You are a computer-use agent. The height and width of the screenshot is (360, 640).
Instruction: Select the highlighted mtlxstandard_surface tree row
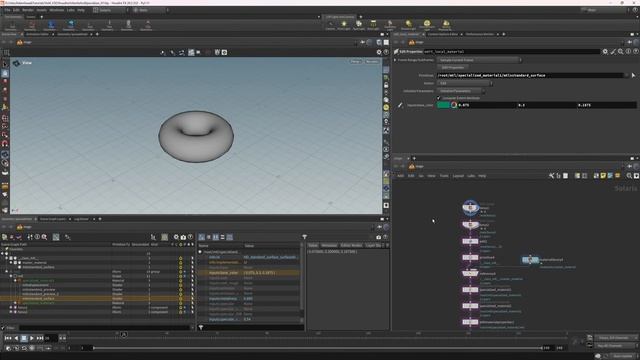[96, 298]
